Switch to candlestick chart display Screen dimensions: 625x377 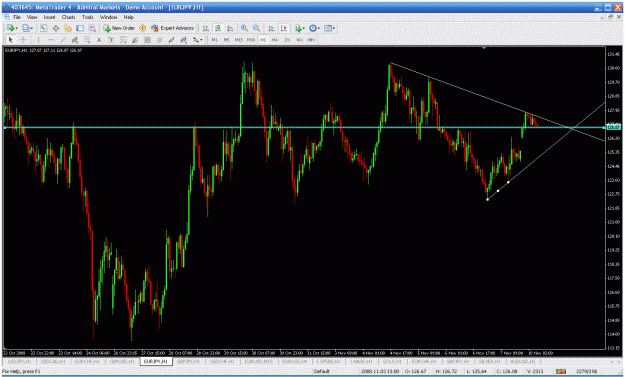[x=218, y=28]
